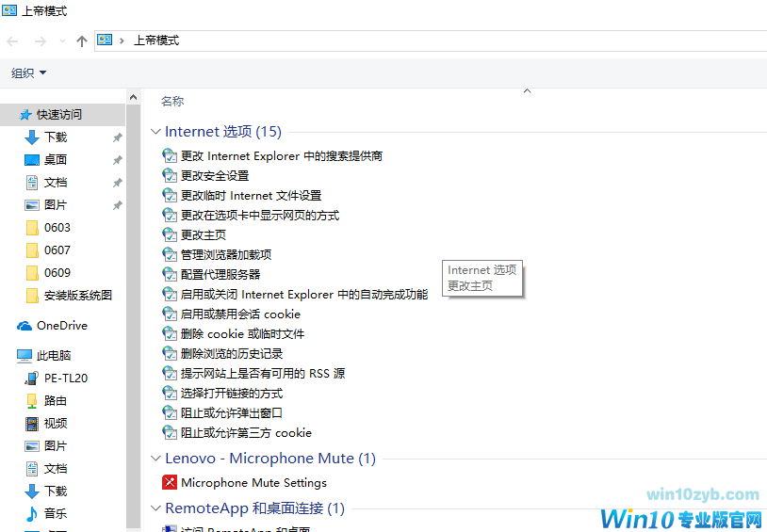Viewport: 767px width, 532px height.
Task: Click pin icon beside 桌面
Action: [x=118, y=160]
